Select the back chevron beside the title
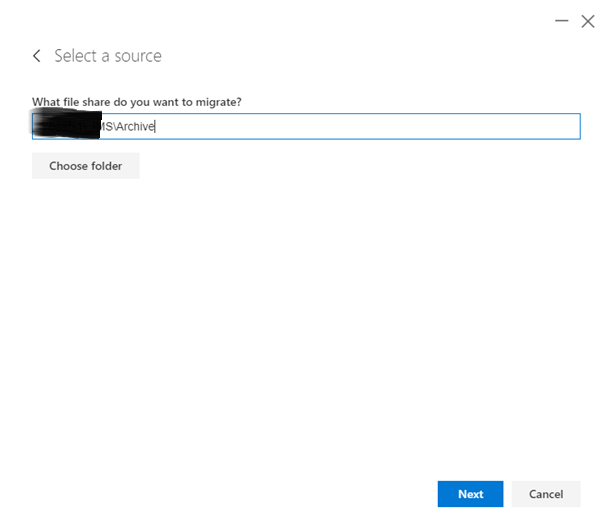Viewport: 602px width, 526px height. [37, 56]
